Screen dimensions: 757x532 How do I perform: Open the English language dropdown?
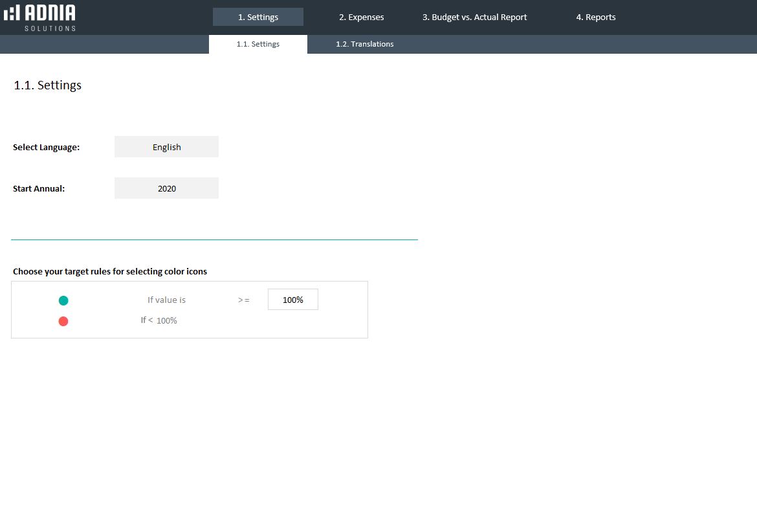pyautogui.click(x=166, y=147)
